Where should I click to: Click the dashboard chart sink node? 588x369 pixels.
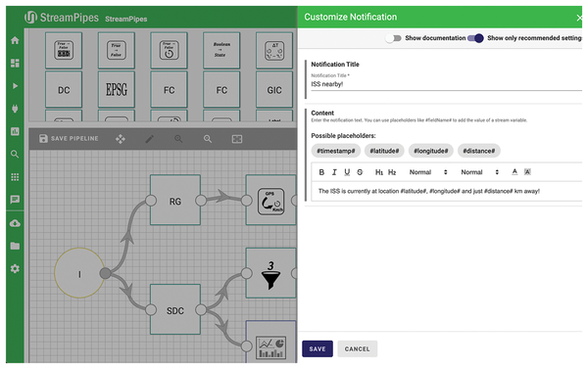click(x=270, y=342)
